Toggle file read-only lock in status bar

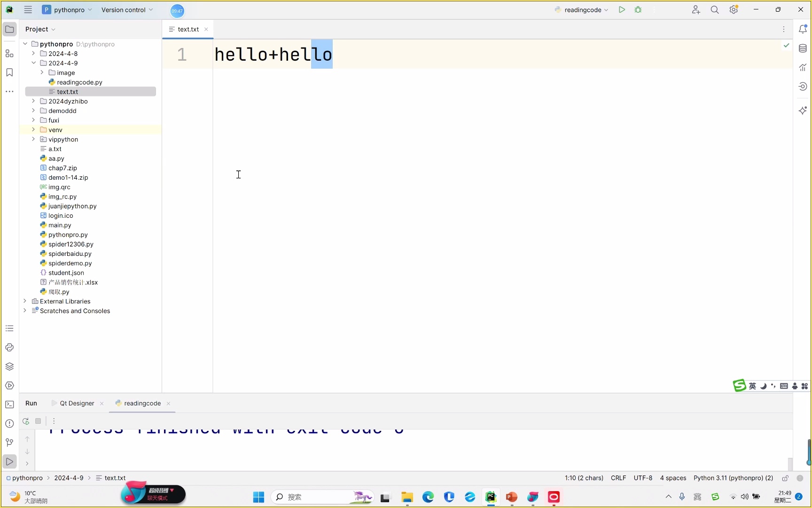pyautogui.click(x=785, y=478)
